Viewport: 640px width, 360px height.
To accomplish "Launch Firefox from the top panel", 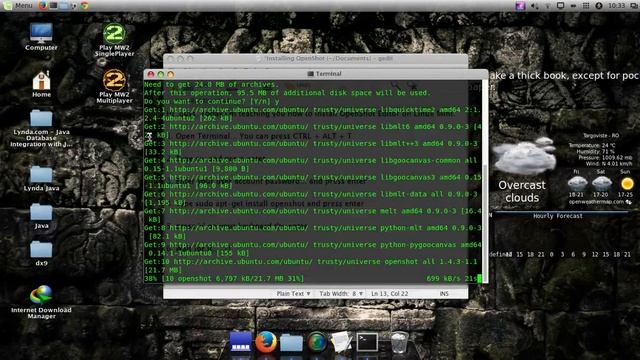I will pos(43,6).
